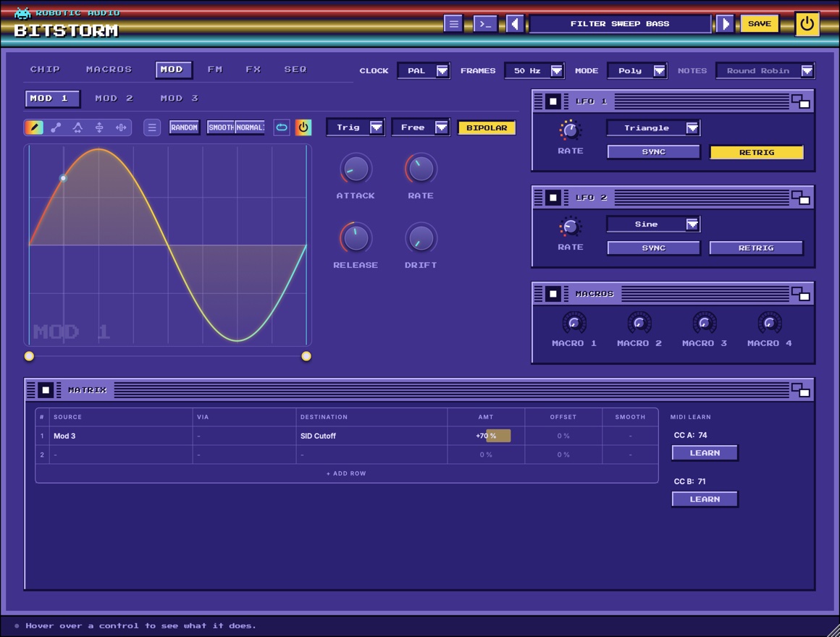Click the Mod RATE knob
Image resolution: width=840 pixels, height=637 pixels.
pos(421,169)
